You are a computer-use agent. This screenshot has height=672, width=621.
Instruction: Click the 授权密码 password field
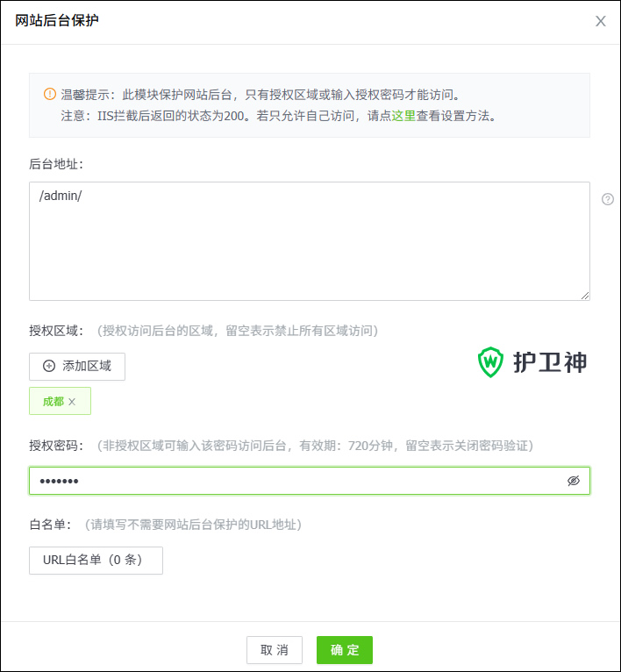click(x=310, y=481)
